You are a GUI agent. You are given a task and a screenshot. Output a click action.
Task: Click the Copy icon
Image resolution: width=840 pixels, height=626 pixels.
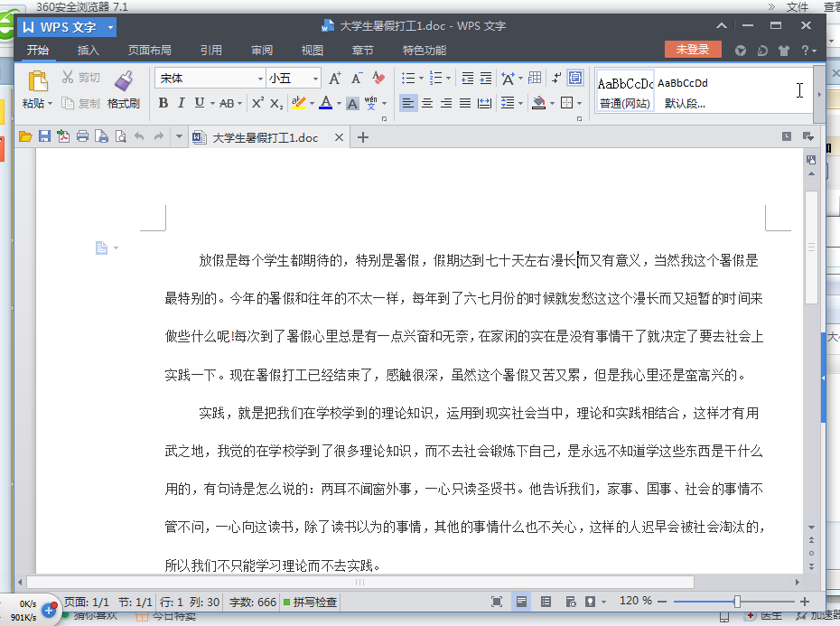coord(68,103)
